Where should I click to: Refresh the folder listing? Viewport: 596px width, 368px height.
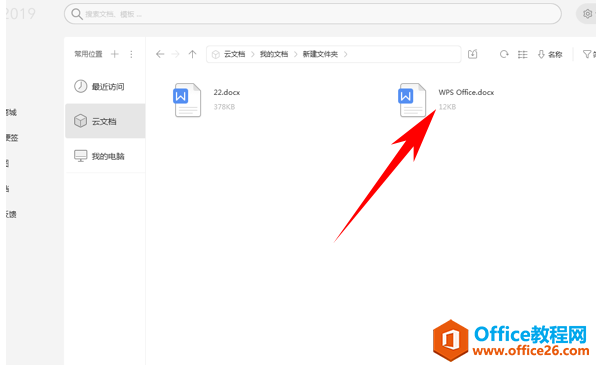click(504, 54)
